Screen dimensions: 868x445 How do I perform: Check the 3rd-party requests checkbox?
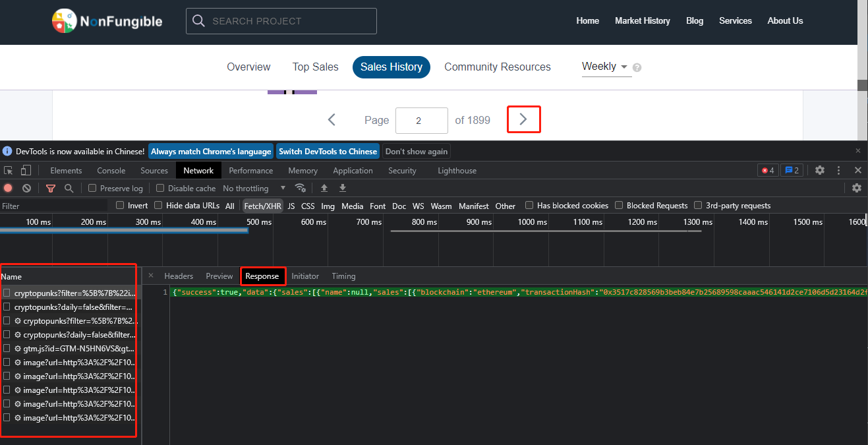[x=698, y=206]
